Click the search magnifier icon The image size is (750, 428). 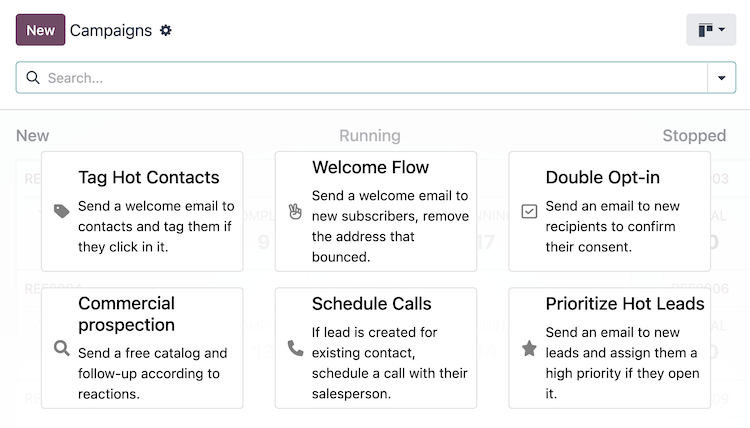(33, 78)
